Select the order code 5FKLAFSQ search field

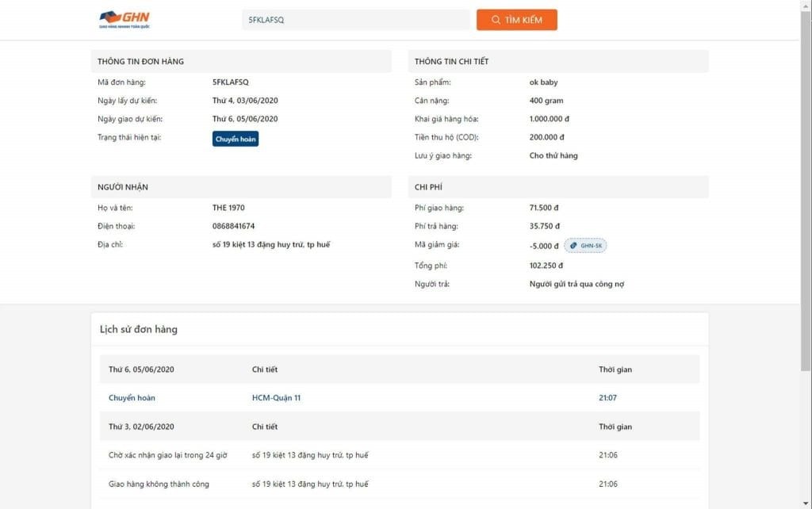(355, 20)
